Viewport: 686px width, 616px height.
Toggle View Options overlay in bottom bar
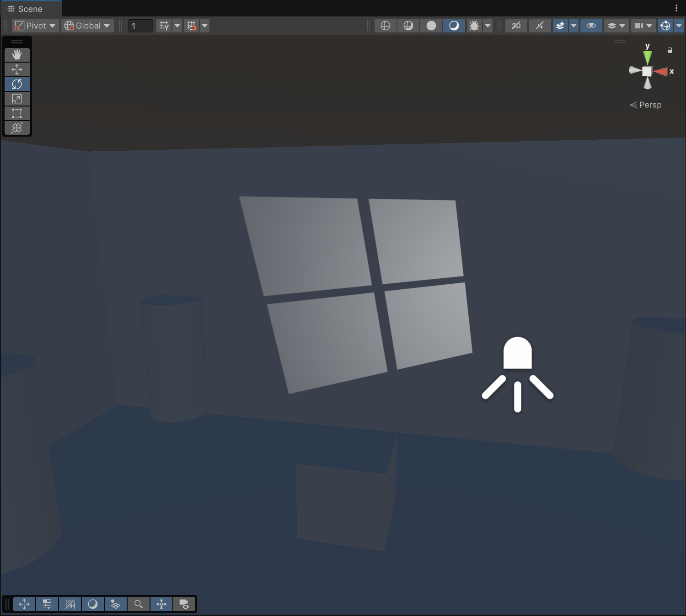(x=116, y=604)
